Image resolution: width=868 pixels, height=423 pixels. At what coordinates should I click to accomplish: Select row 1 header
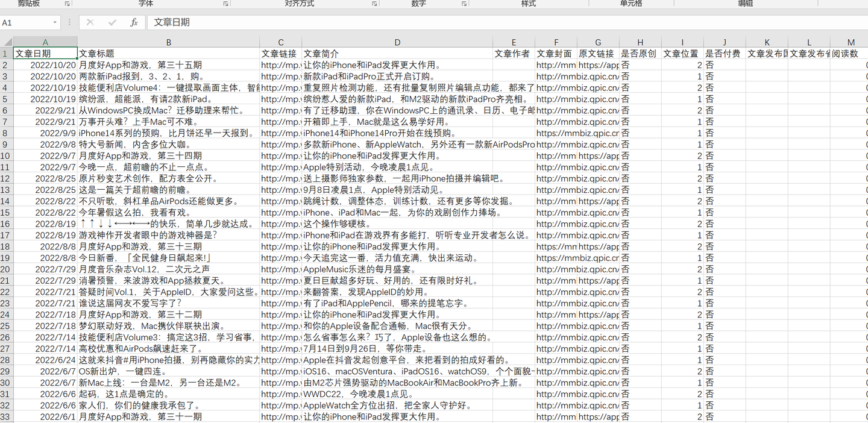[7, 54]
